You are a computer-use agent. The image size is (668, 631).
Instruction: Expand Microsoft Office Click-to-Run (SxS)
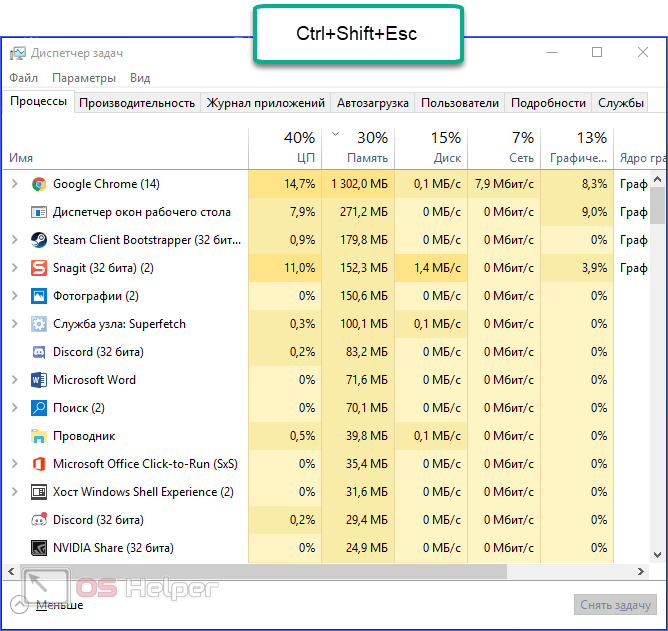point(14,464)
